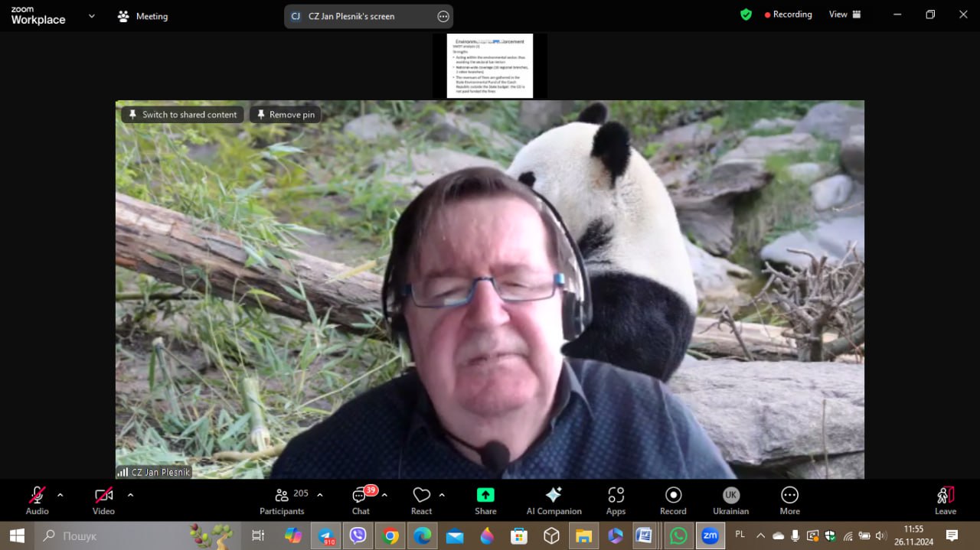This screenshot has height=550, width=980.
Task: Click the shared screen slide thumbnail
Action: [490, 66]
